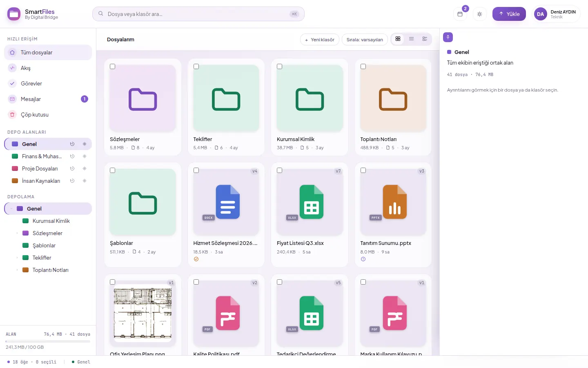
Task: Create a folder with Yeni klasör
Action: 319,40
